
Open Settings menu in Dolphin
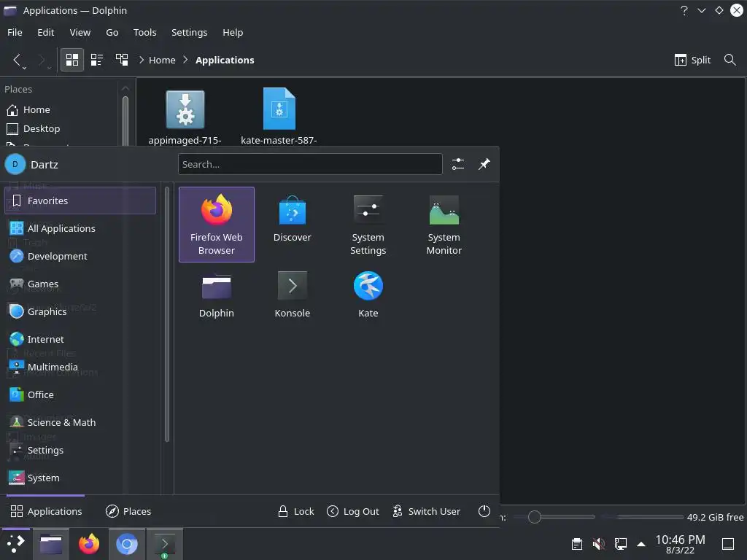[189, 32]
